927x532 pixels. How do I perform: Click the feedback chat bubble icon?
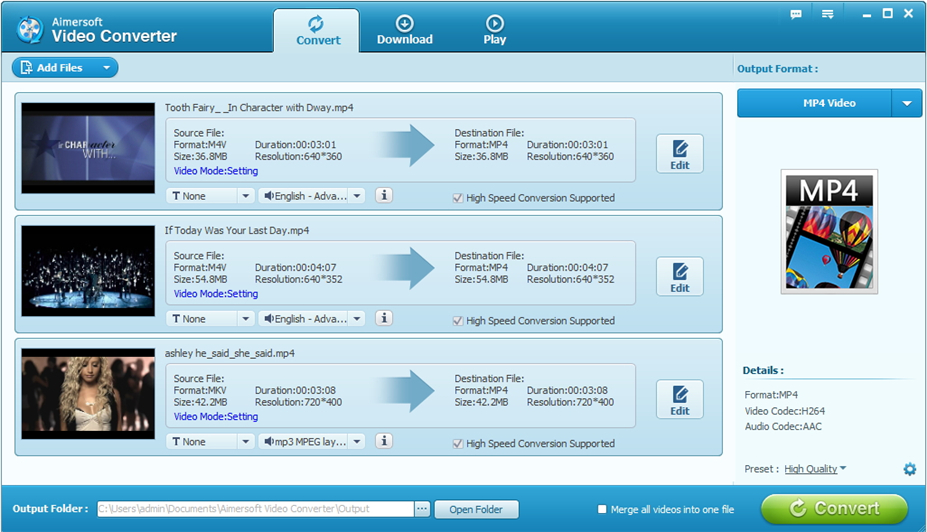point(796,14)
